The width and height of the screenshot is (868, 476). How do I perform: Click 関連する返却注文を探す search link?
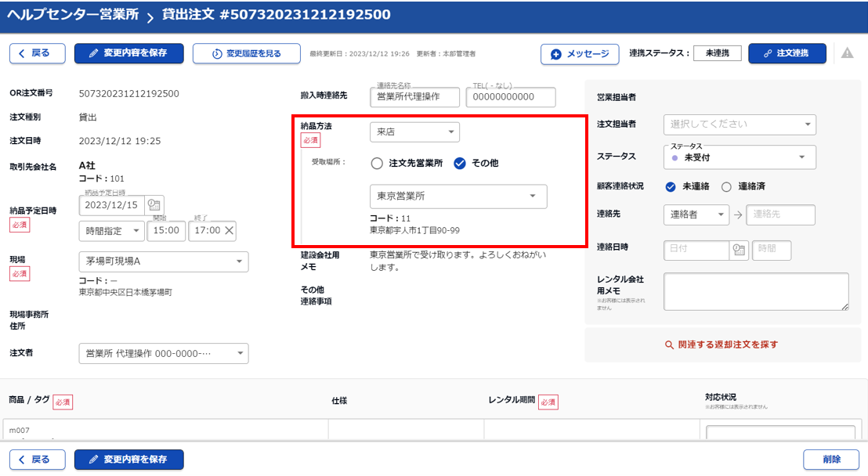click(x=721, y=344)
